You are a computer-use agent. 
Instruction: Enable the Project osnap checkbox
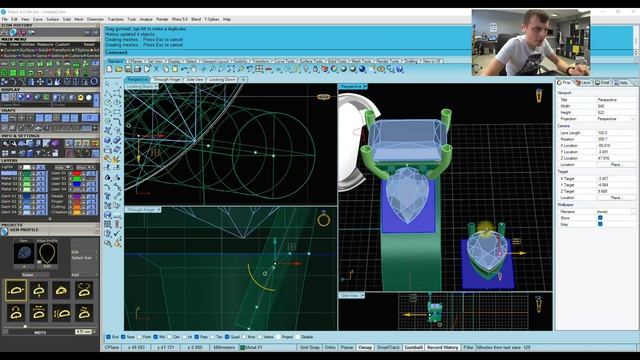tap(278, 337)
